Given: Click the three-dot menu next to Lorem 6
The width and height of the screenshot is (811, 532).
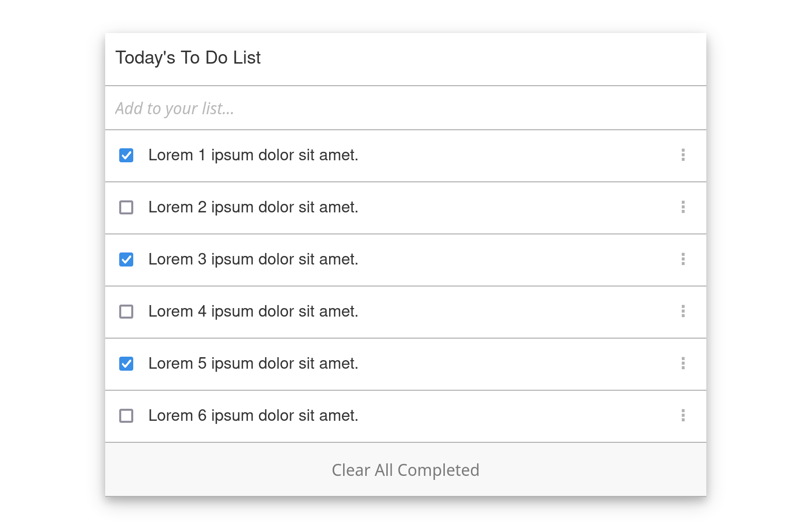Looking at the screenshot, I should (x=683, y=416).
